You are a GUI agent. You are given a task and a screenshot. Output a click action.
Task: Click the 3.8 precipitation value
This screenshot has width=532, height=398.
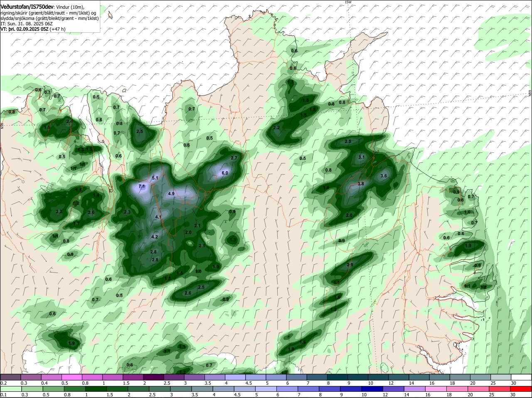361,184
